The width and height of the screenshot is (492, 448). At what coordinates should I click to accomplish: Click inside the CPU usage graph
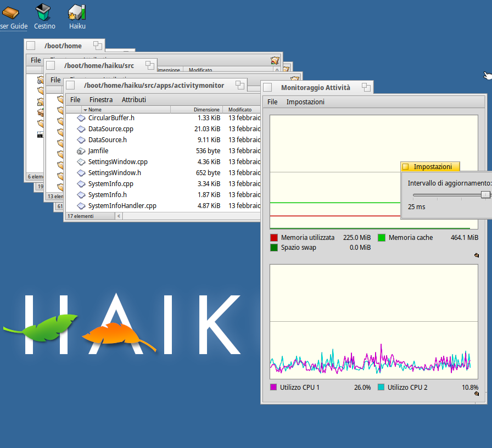point(374,322)
